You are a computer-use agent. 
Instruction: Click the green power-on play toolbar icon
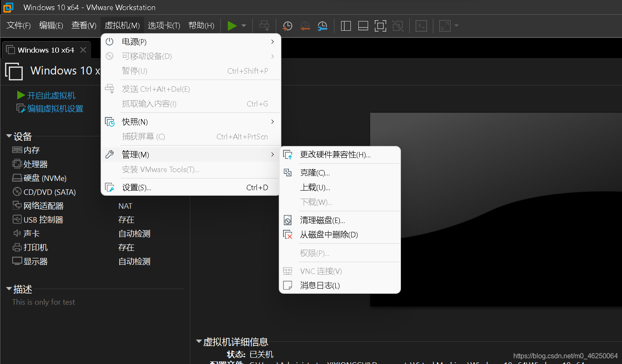(232, 26)
